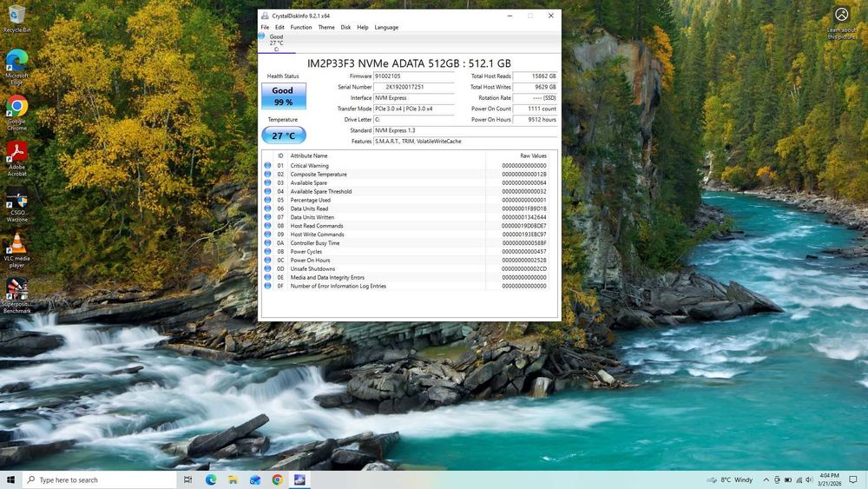The height and width of the screenshot is (489, 868).
Task: Open the Help menu
Action: (363, 27)
